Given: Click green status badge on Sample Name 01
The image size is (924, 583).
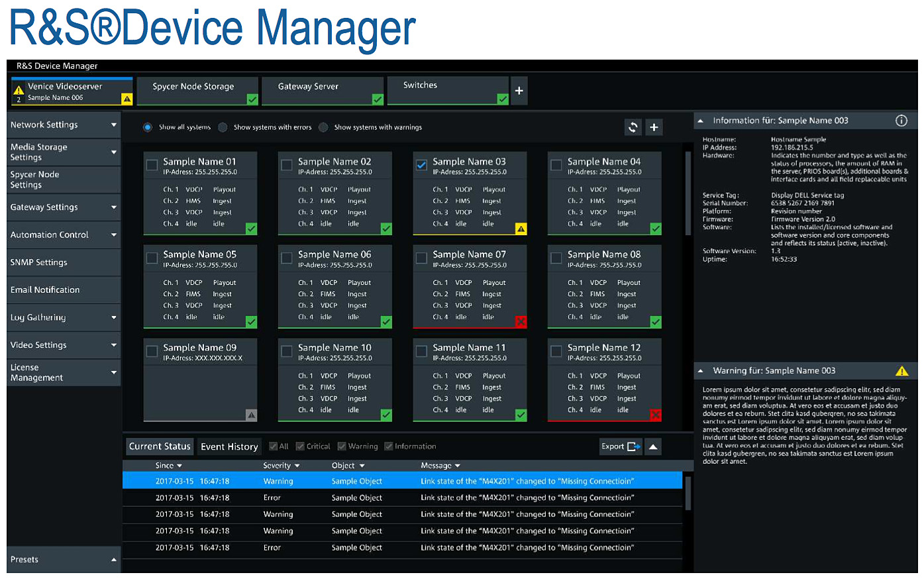Looking at the screenshot, I should click(252, 229).
